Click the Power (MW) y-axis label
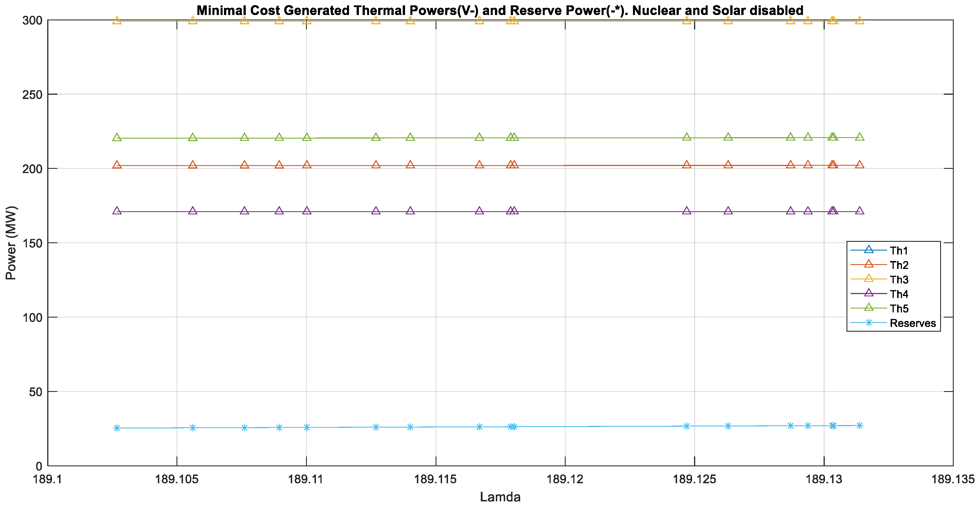Screen dimensions: 980x509 (11, 243)
